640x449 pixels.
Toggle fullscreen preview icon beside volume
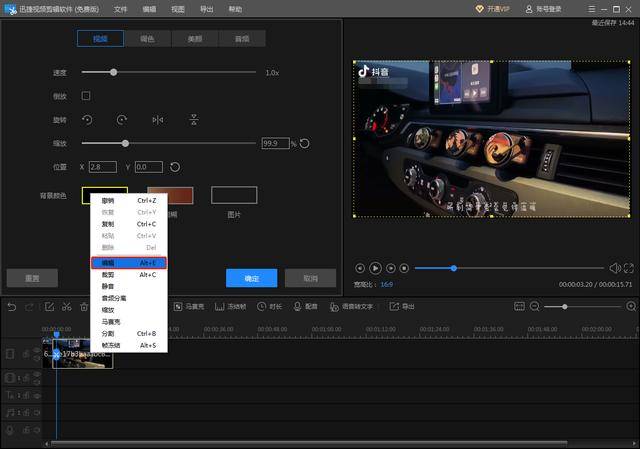629,268
